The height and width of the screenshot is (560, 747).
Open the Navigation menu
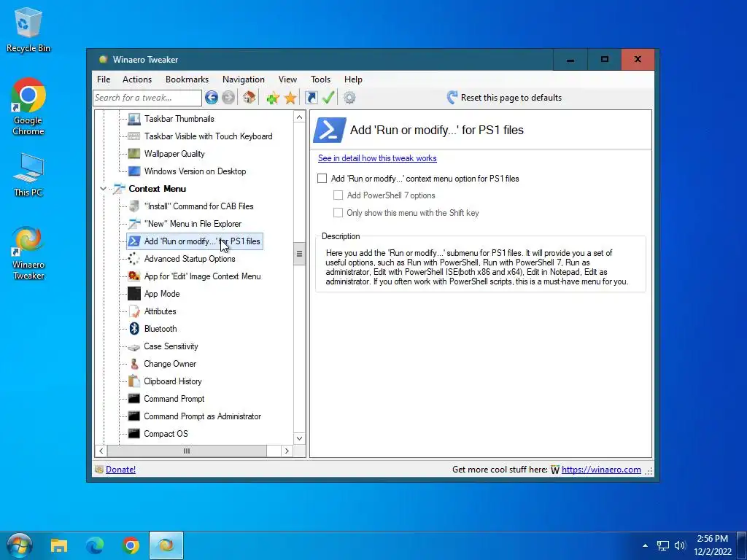[244, 79]
